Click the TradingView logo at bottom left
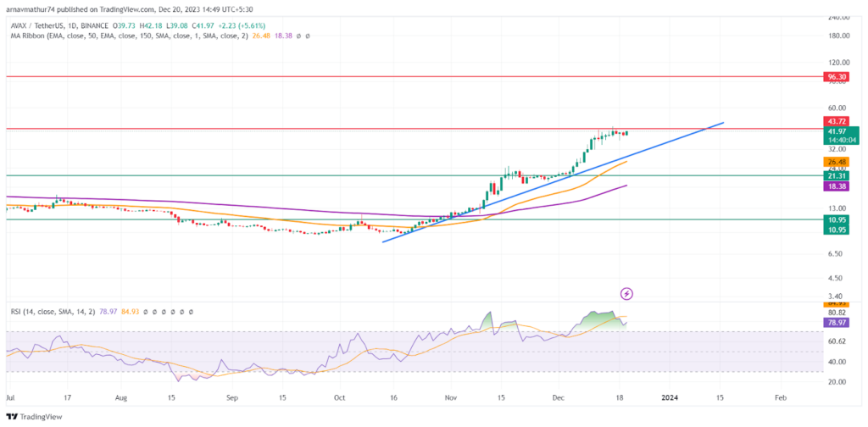This screenshot has height=427, width=868. click(x=34, y=417)
